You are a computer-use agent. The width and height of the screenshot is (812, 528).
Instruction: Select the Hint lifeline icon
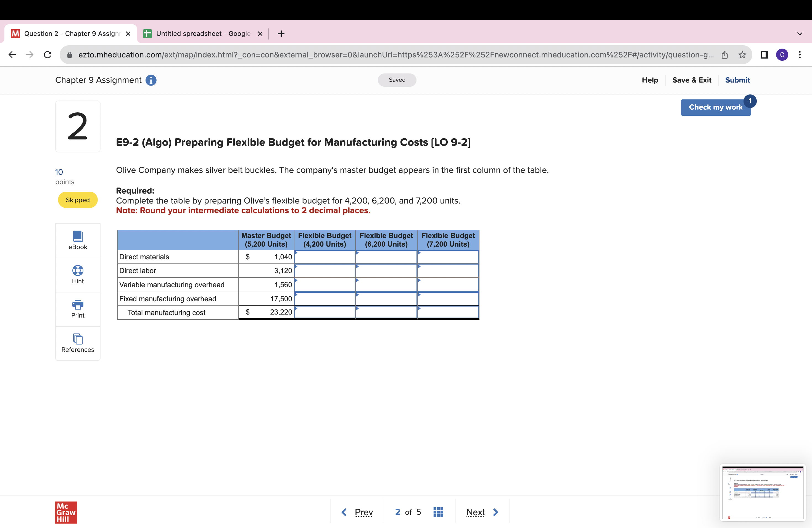pos(77,274)
